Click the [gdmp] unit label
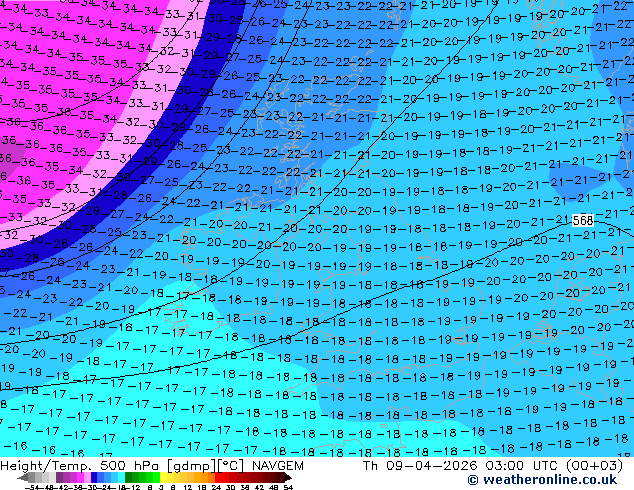The height and width of the screenshot is (490, 634). pos(192,466)
